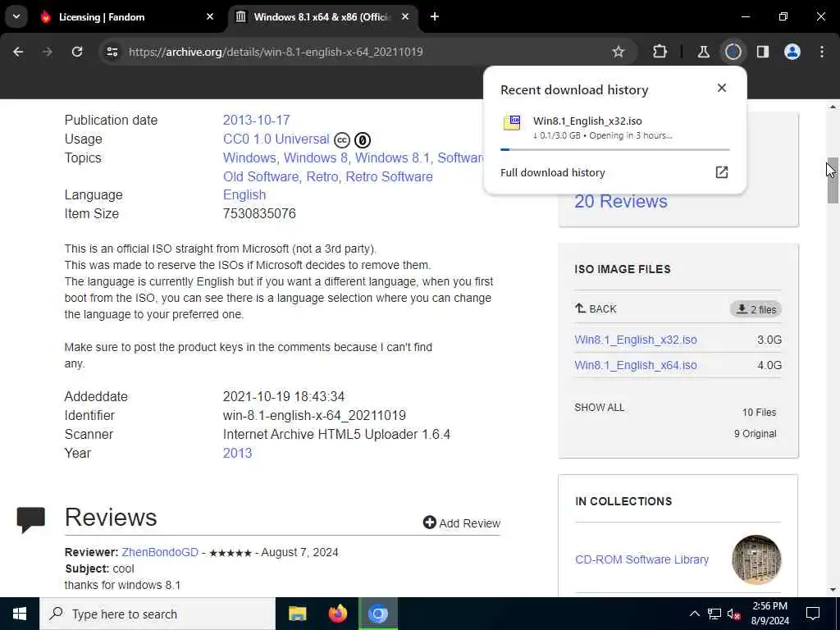Click the scrollbar down arrow

[833, 590]
